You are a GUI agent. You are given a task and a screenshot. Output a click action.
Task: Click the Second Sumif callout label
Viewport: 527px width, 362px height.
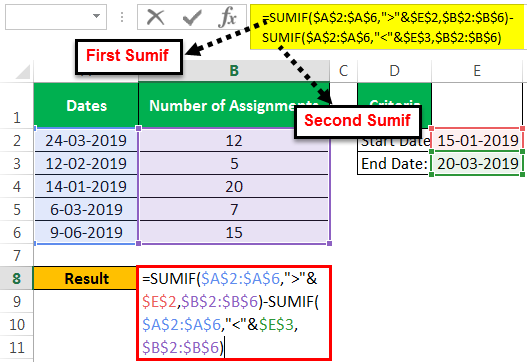point(358,121)
